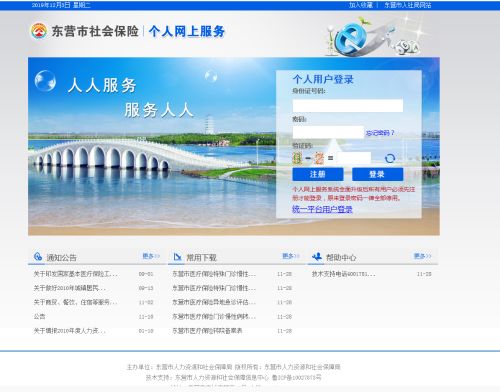Open the technical support phone help item
The image size is (500, 392).
coord(344,274)
